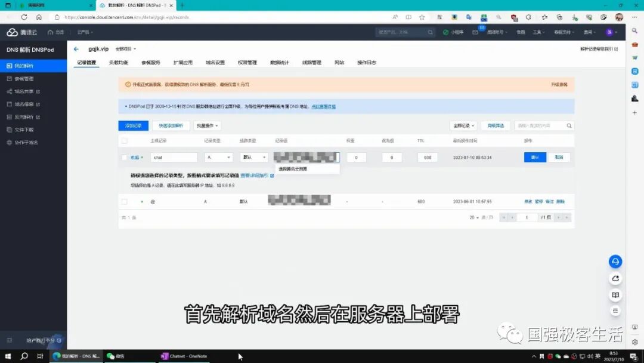The image size is (644, 363).
Task: Click the MX priority field showing 0
Action: pos(392,158)
